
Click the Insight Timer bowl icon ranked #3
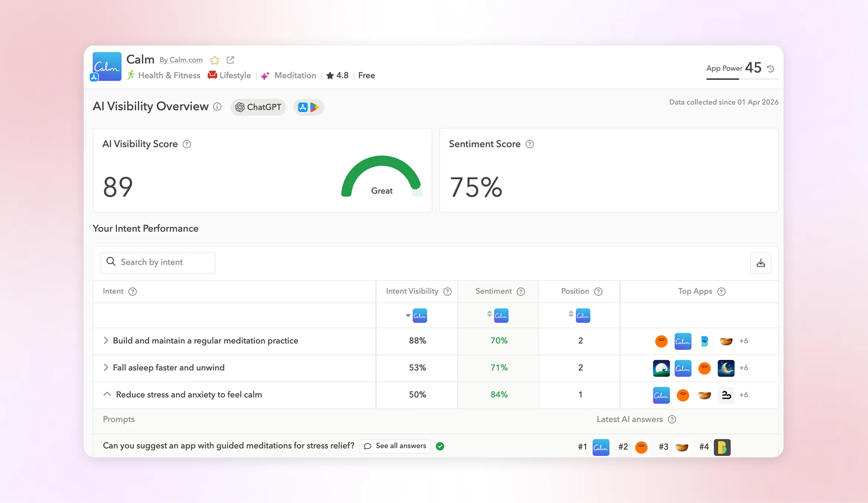pos(682,447)
